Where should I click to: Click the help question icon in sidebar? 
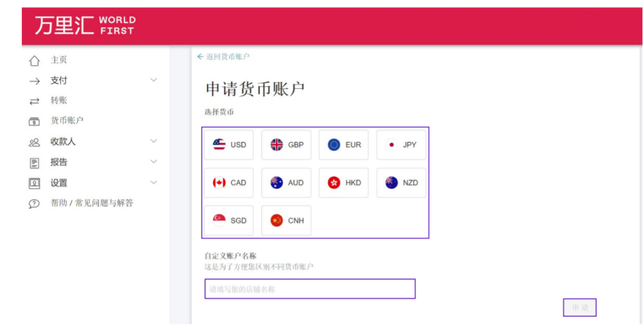click(x=34, y=204)
